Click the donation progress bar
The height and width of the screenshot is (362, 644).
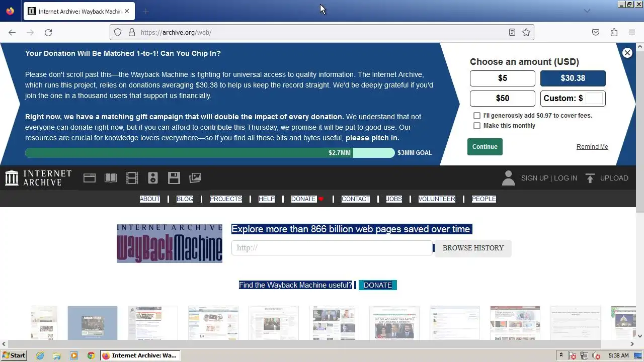click(x=210, y=153)
